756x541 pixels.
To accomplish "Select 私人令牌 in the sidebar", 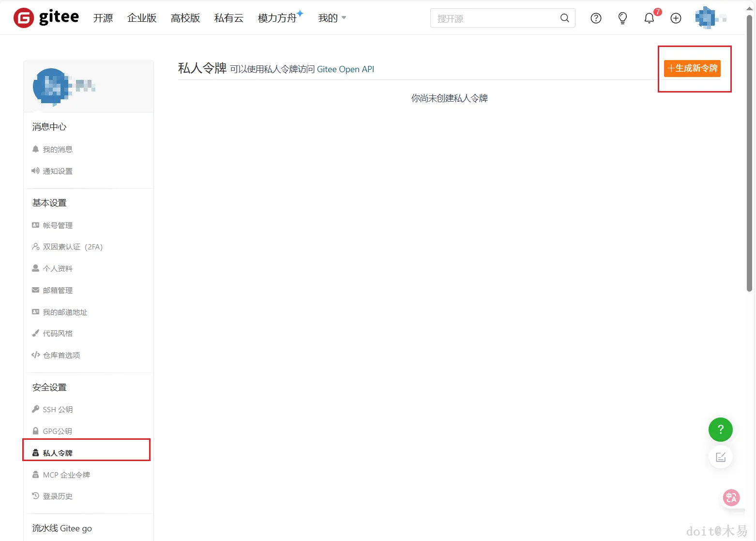I will (58, 452).
